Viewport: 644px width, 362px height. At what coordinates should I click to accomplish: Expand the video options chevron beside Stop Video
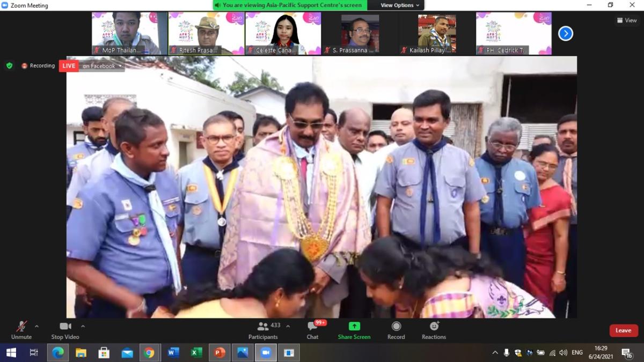[83, 325]
